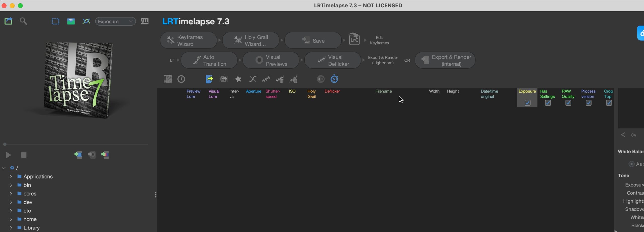Click the first waveform deflicker icon
Screen dimensions: 644x232
(x=266, y=79)
